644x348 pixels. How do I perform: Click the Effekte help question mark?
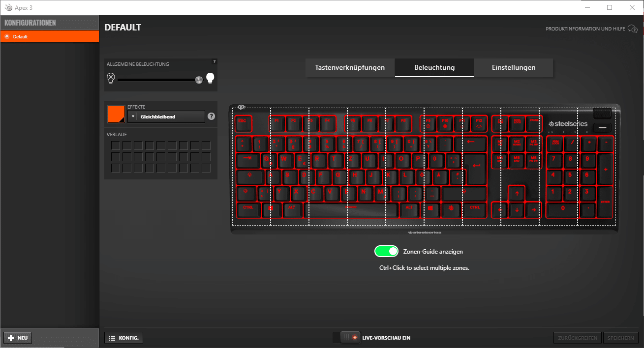[211, 116]
